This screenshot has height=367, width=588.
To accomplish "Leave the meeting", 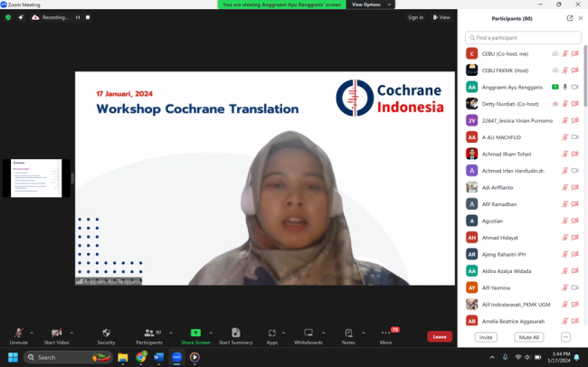I will 440,336.
